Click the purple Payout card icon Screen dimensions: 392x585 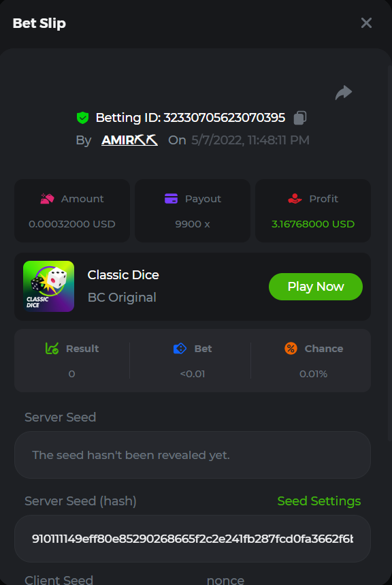[171, 198]
